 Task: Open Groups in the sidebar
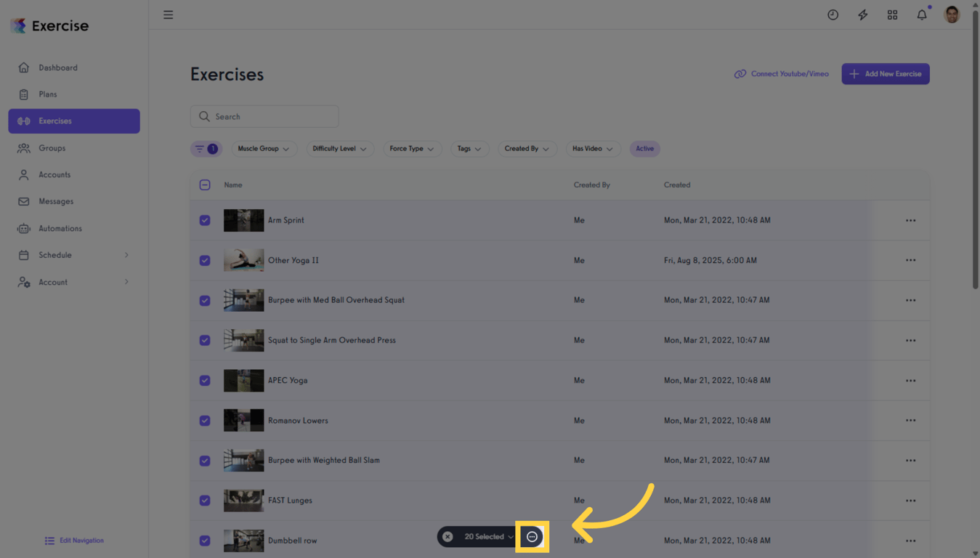pyautogui.click(x=74, y=148)
